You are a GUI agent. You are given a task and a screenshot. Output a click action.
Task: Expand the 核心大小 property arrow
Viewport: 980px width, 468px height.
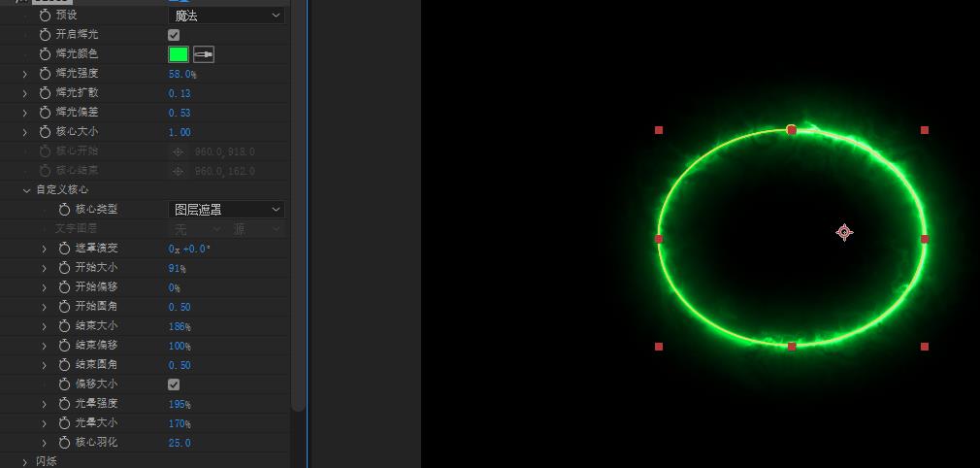point(25,132)
